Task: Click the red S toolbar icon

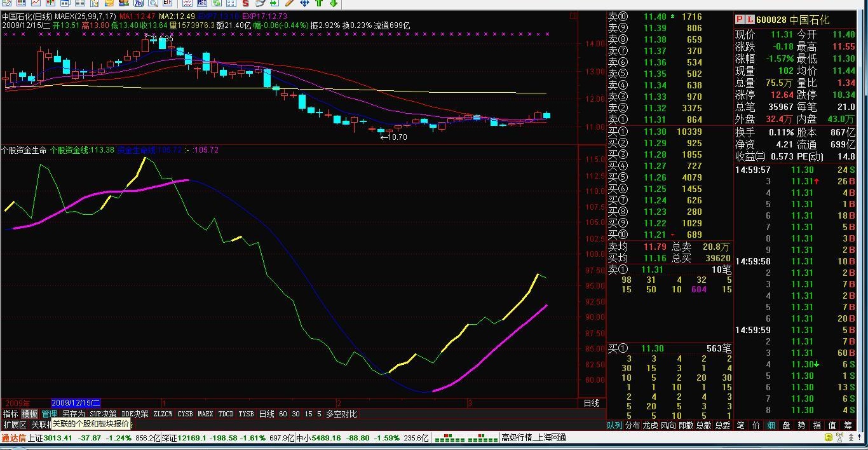Action: [x=245, y=3]
